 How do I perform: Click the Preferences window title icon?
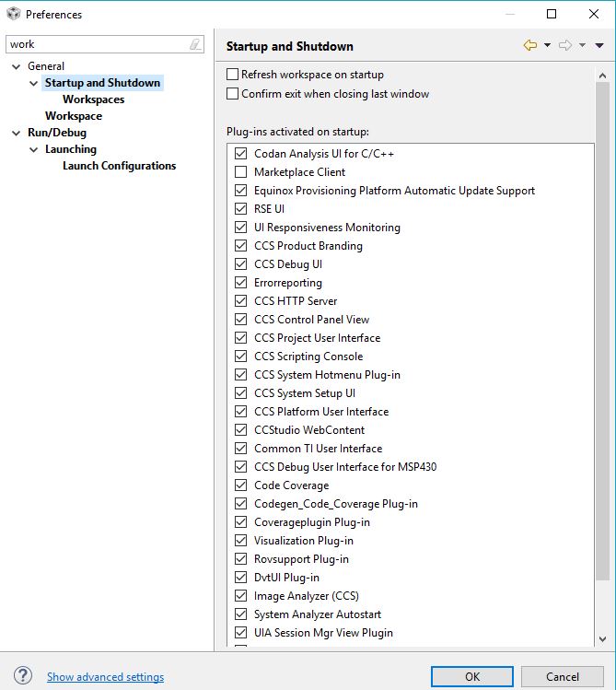(14, 14)
